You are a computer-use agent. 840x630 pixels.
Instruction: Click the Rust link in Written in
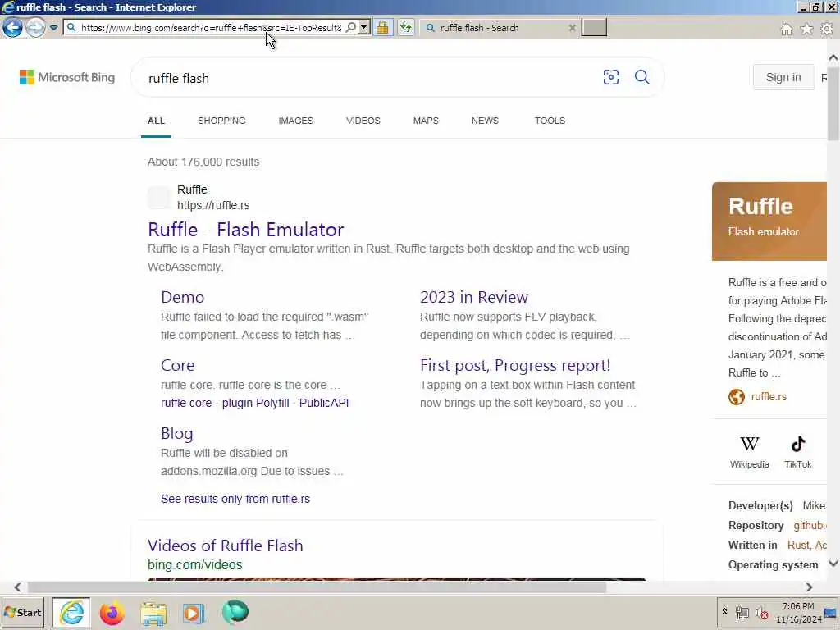(798, 545)
